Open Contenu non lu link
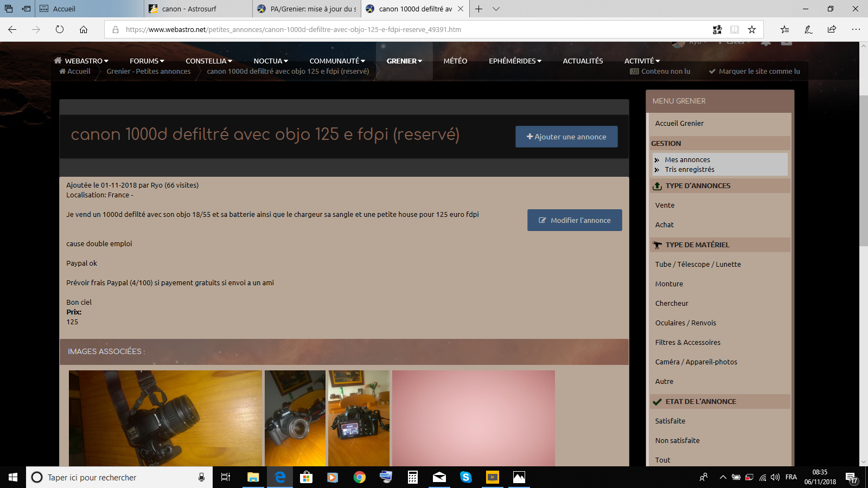This screenshot has height=488, width=868. click(660, 71)
